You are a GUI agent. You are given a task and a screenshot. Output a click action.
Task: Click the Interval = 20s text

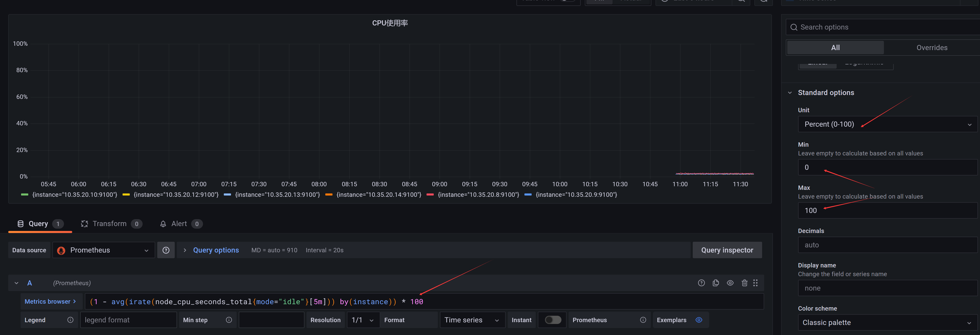325,250
